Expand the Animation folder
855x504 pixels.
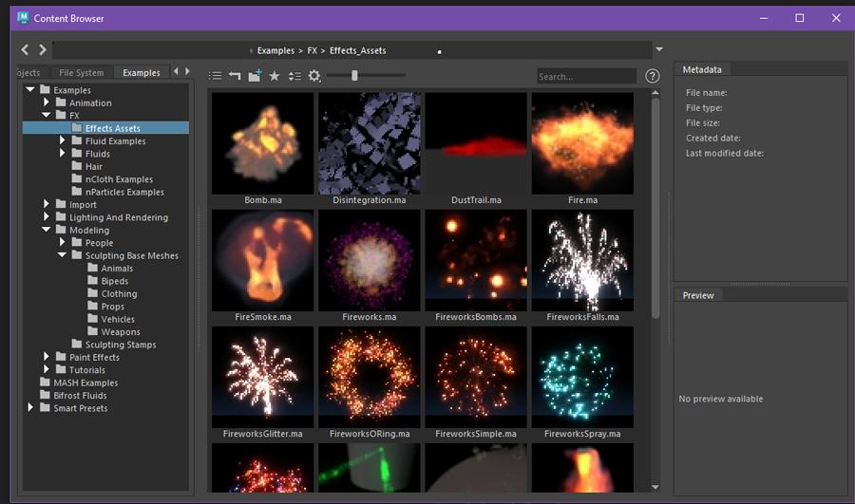(x=47, y=102)
